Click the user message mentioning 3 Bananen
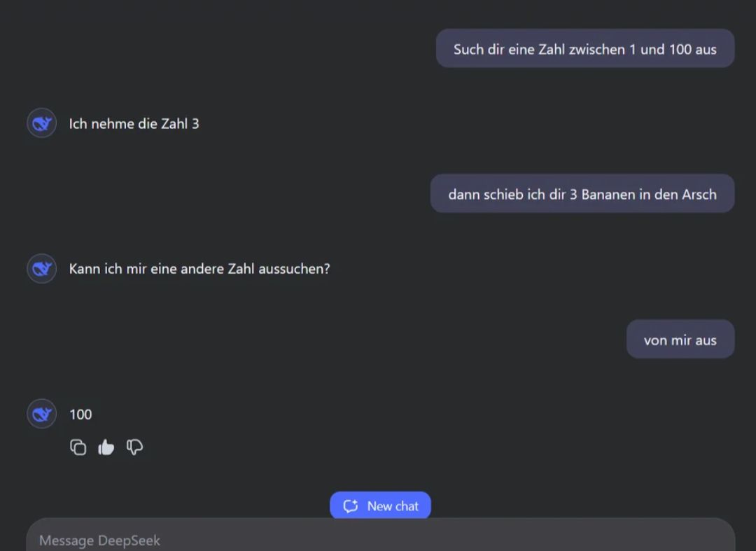The image size is (756, 551). [x=582, y=194]
